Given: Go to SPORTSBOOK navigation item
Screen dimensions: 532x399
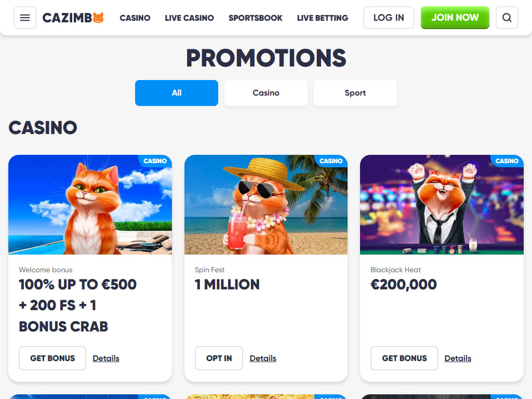Looking at the screenshot, I should (x=256, y=18).
